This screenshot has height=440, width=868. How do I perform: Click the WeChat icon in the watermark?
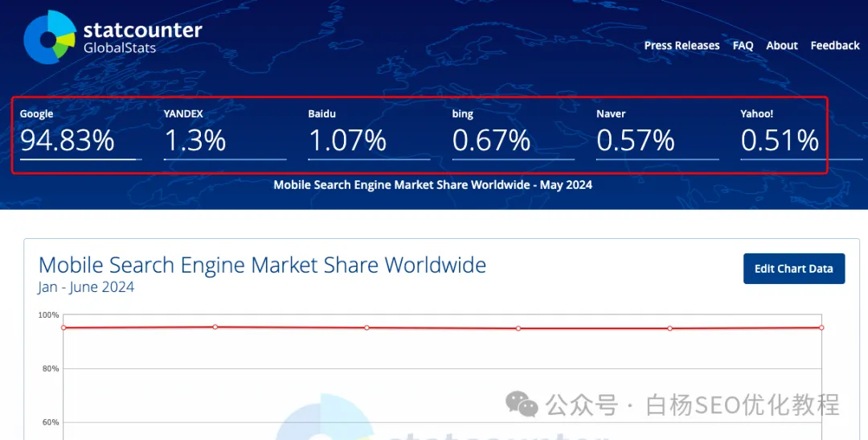521,404
